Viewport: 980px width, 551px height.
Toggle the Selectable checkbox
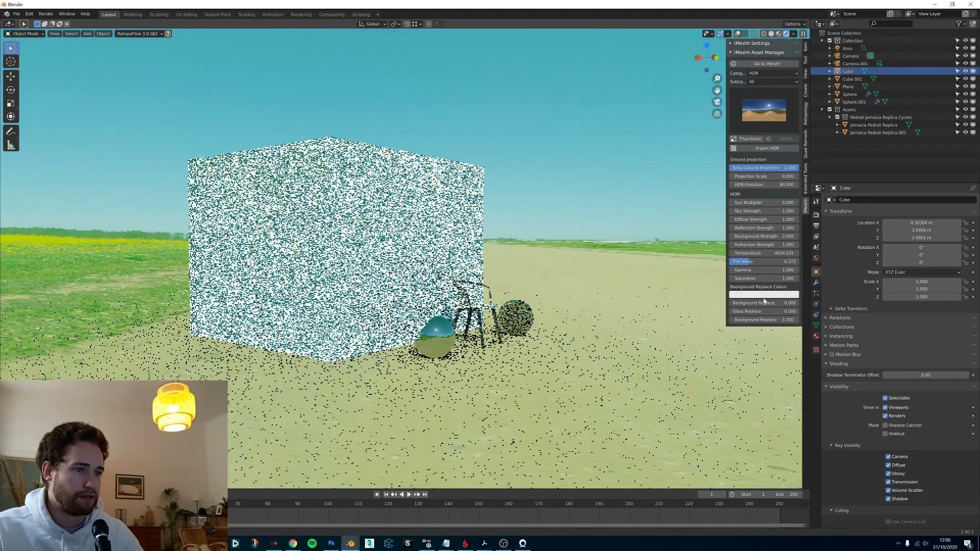point(885,398)
